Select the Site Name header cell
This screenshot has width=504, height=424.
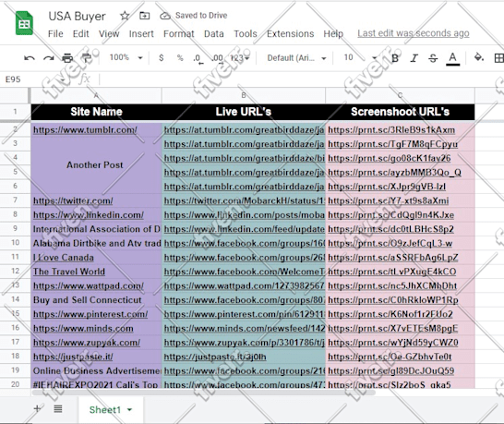pyautogui.click(x=96, y=112)
